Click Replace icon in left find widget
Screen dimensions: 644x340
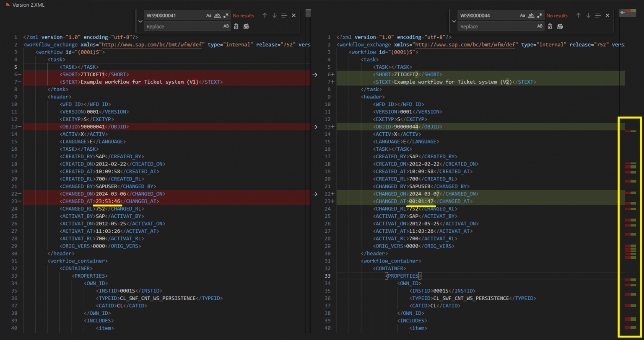click(x=236, y=26)
